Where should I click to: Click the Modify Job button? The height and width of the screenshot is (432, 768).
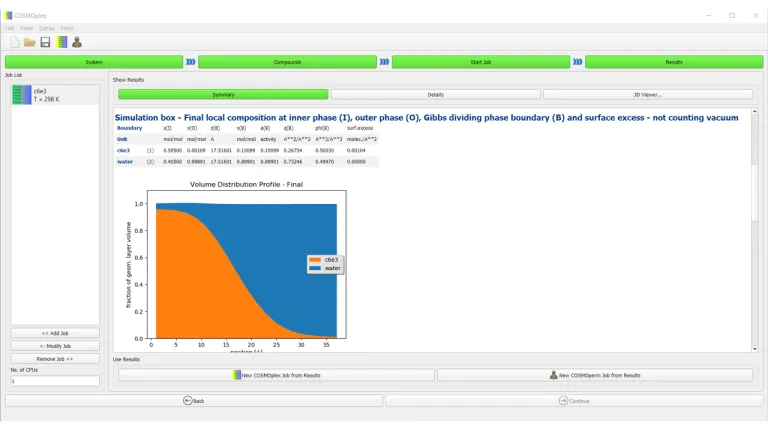point(55,346)
